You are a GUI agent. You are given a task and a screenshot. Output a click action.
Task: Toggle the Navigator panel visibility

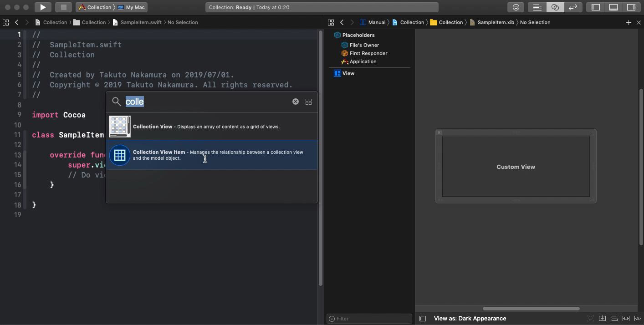point(596,7)
